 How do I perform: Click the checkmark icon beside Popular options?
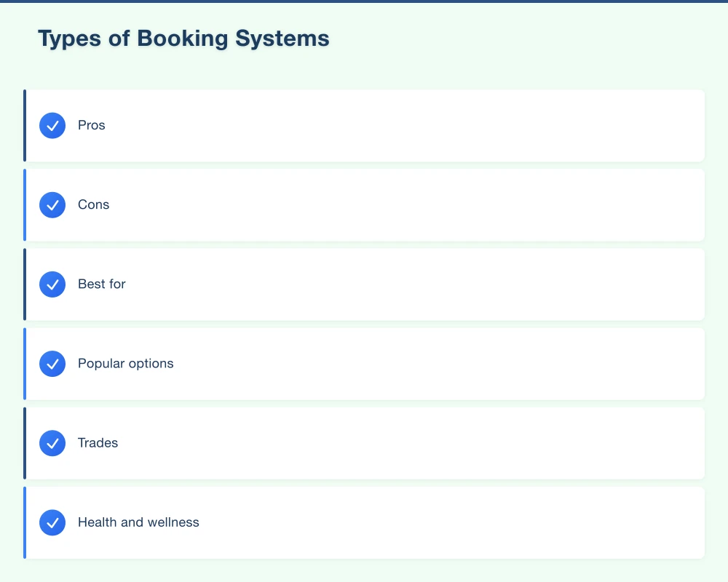[52, 364]
